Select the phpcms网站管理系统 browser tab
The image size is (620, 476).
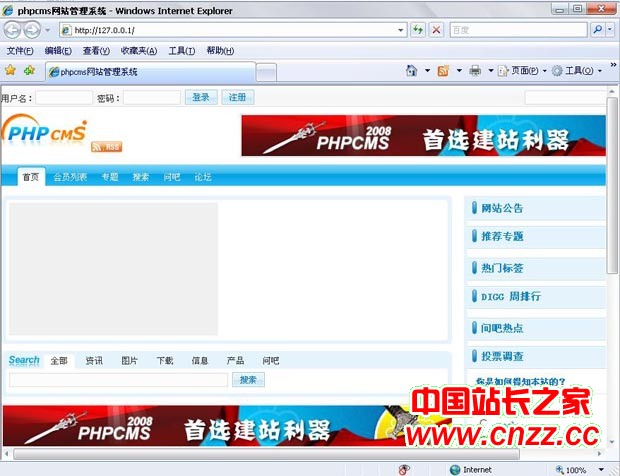point(150,72)
